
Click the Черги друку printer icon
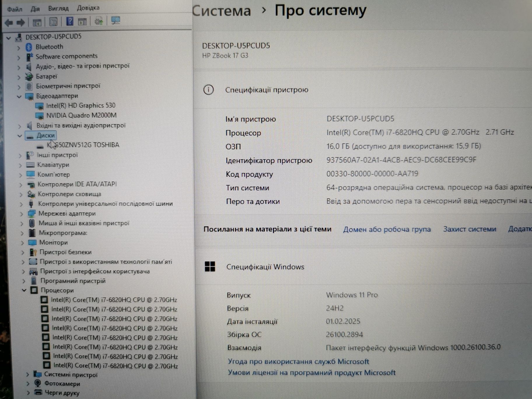click(x=38, y=393)
